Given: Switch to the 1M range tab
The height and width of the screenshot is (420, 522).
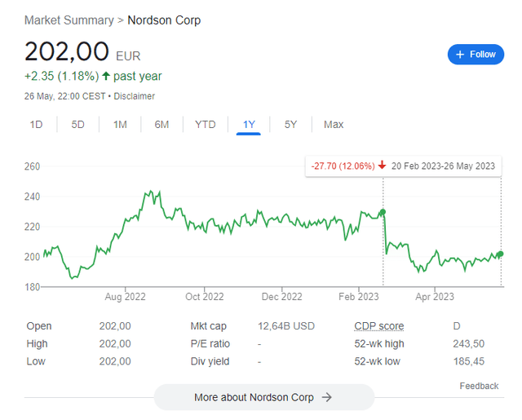Looking at the screenshot, I should pos(120,125).
